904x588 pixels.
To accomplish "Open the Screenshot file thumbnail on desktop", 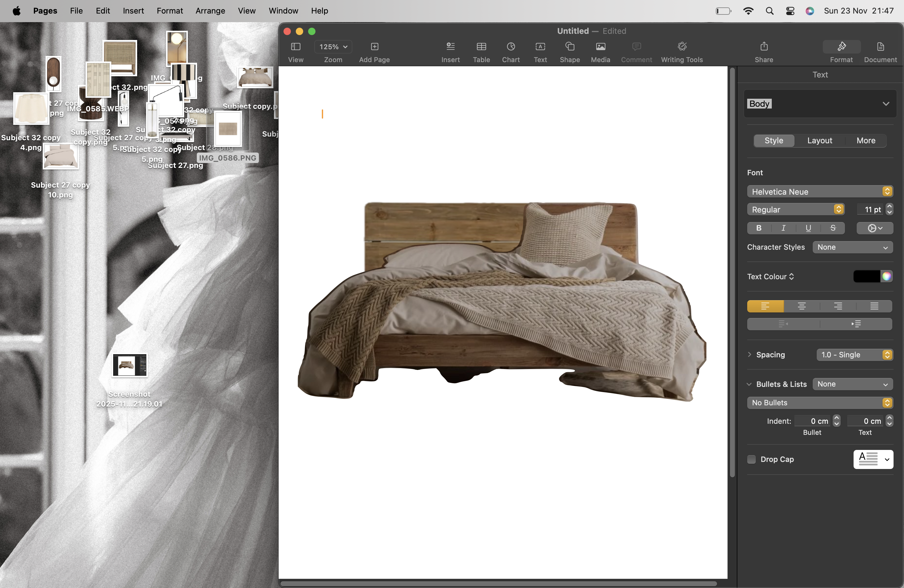I will coord(129,365).
